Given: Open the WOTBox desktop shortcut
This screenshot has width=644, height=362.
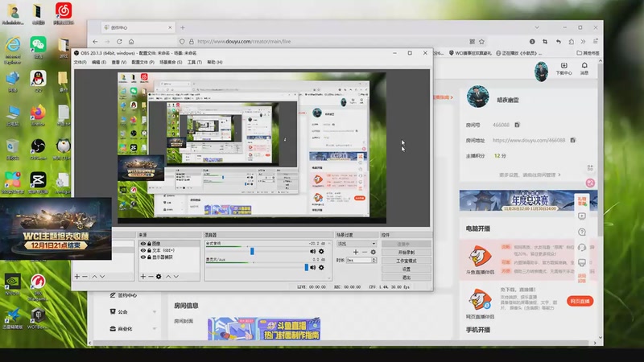Looking at the screenshot, I should click(37, 317).
